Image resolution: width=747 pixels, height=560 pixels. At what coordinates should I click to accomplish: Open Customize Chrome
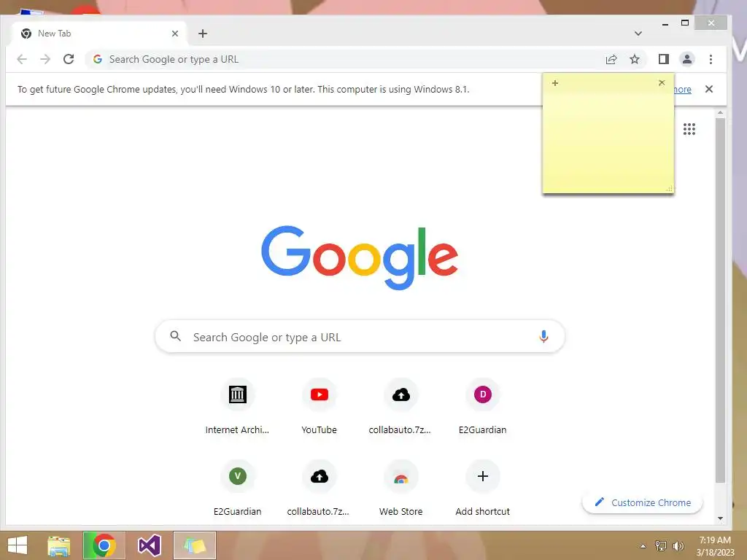642,502
